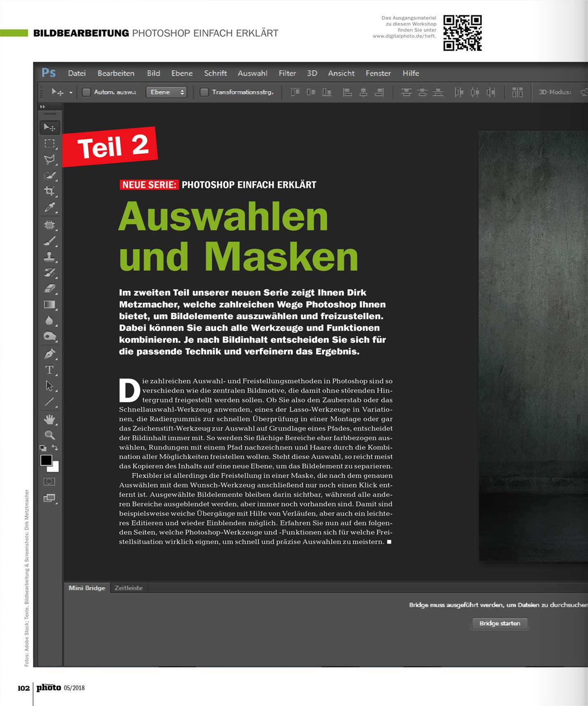The width and height of the screenshot is (588, 706).
Task: Select the Move tool in the toolbox
Action: 49,127
